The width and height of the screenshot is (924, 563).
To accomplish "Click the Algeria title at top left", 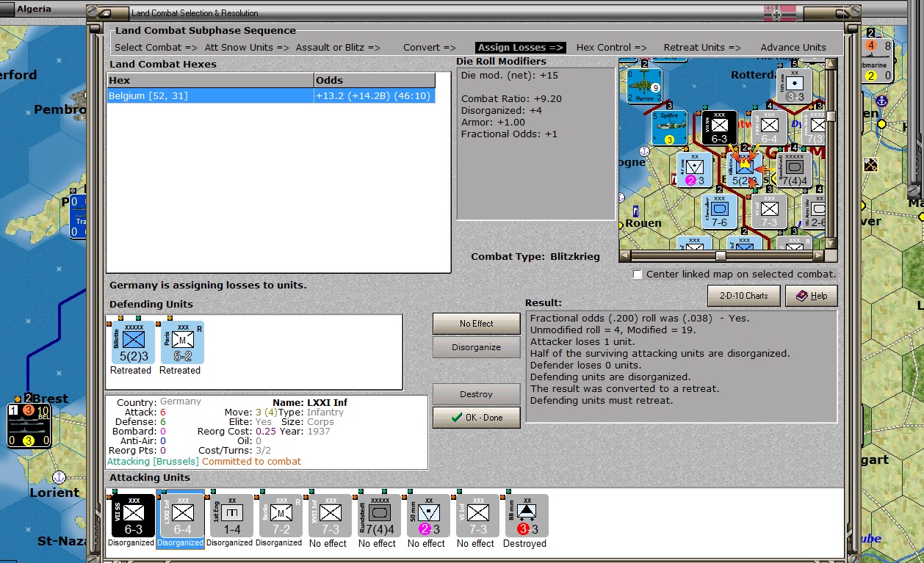I will pos(34,9).
